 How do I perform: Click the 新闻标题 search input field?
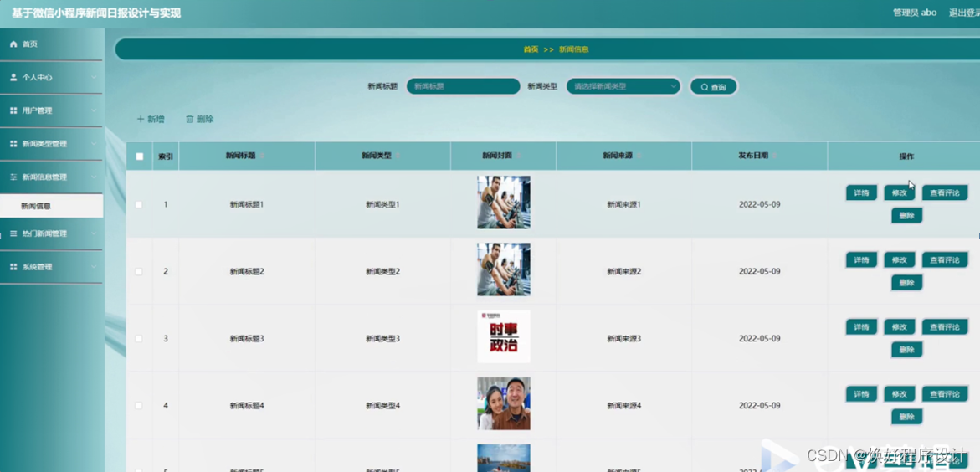click(463, 86)
